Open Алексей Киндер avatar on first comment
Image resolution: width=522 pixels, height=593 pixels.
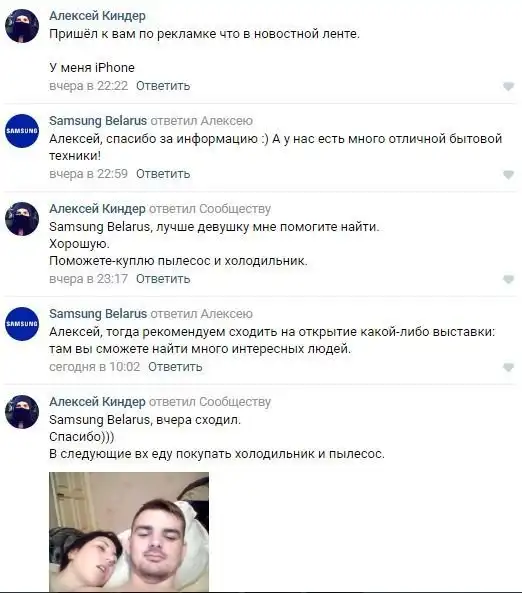coord(22,26)
